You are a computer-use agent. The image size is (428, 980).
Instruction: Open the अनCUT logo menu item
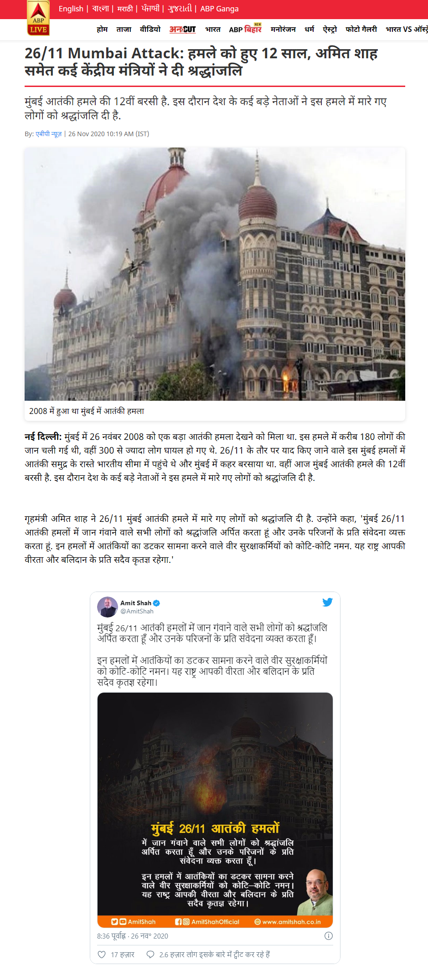pyautogui.click(x=182, y=30)
